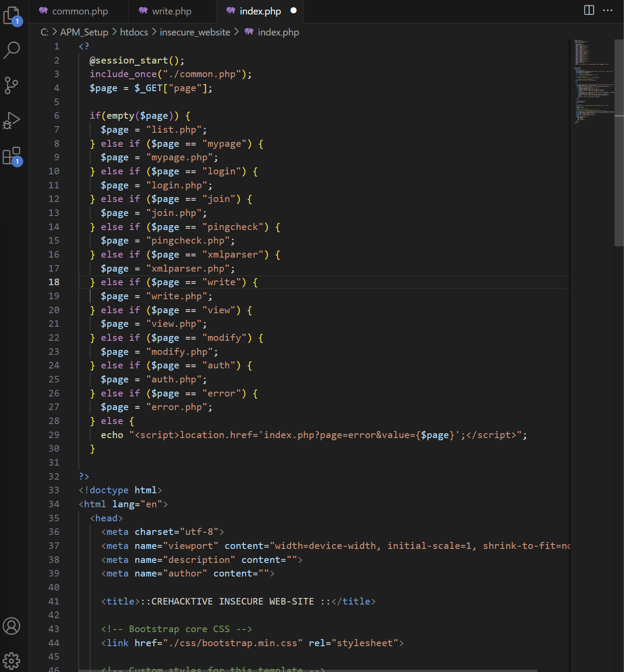Open the APM_Setup breadcrumb dropdown
The image size is (624, 672).
[84, 32]
